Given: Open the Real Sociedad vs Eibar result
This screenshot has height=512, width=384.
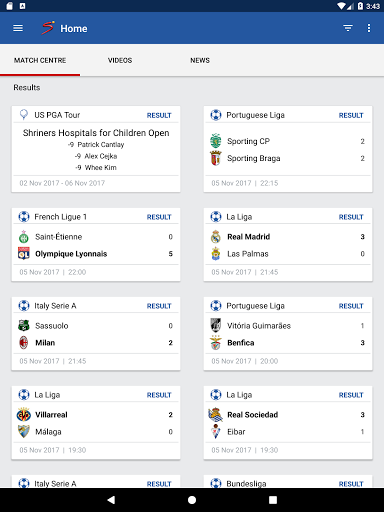Looking at the screenshot, I should click(x=288, y=423).
